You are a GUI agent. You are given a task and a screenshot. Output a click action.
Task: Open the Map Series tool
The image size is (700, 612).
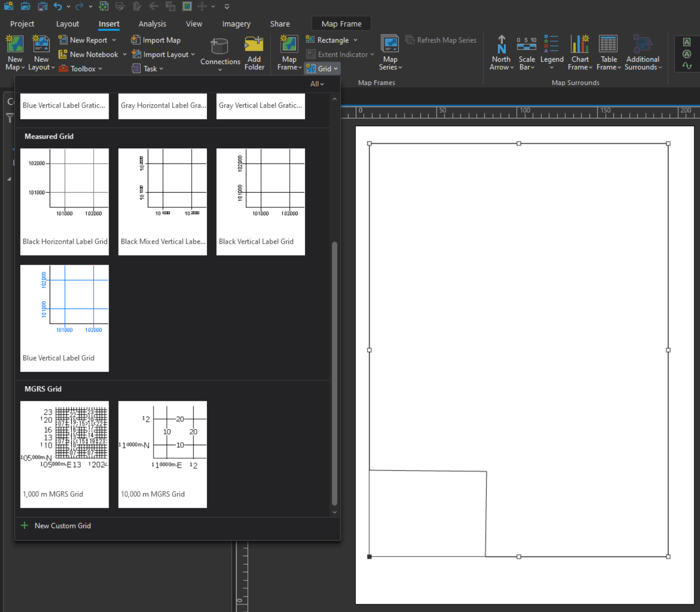[390, 45]
